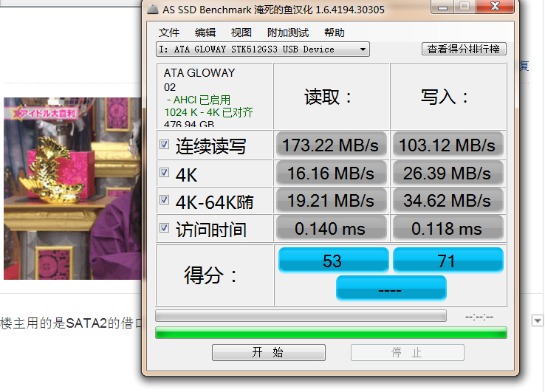Click the green overall progress bar
Image resolution: width=545 pixels, height=392 pixels.
[331, 333]
